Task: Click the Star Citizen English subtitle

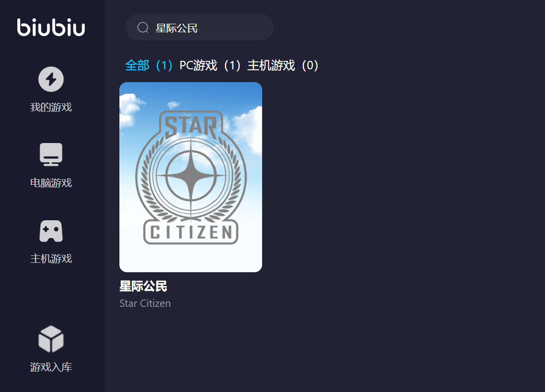Action: (145, 303)
